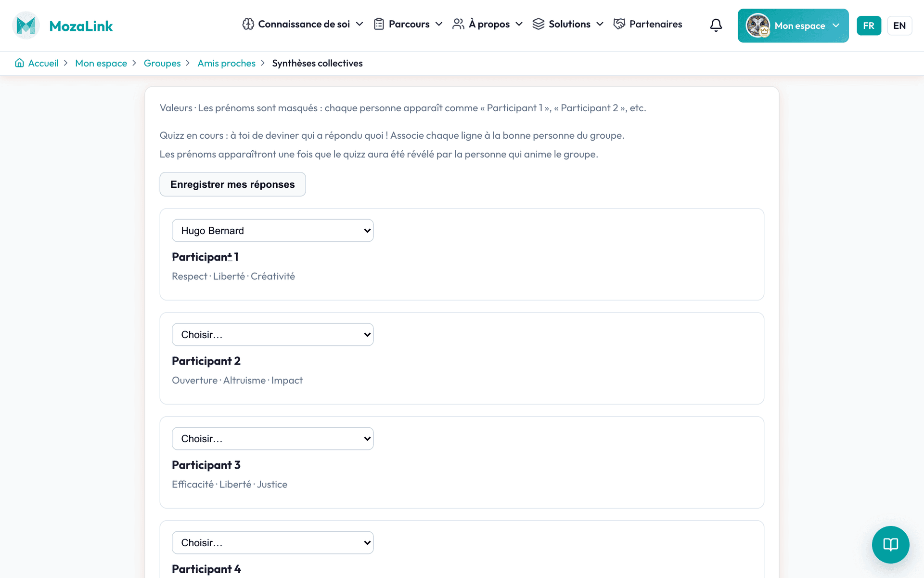Switch language to EN
This screenshot has width=924, height=578.
click(899, 26)
